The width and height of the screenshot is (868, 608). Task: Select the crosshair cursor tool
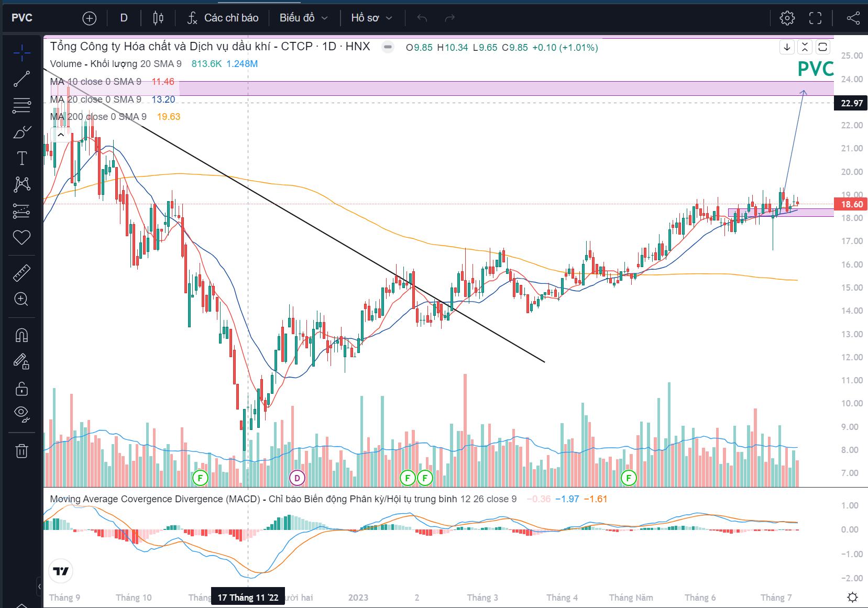tap(22, 53)
